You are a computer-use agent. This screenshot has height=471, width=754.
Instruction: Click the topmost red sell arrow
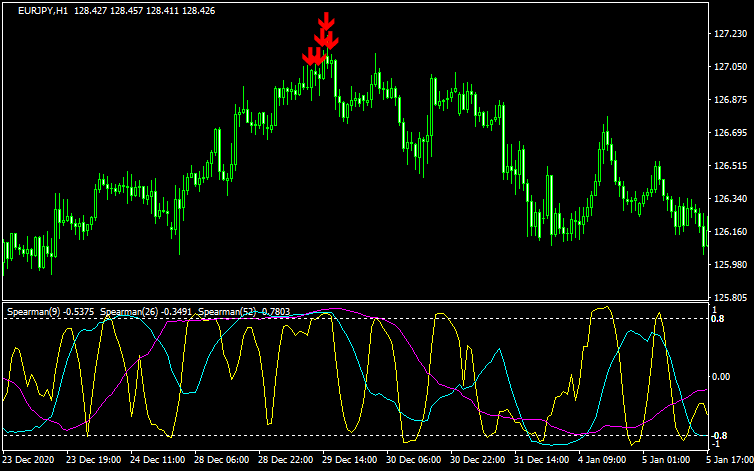(326, 22)
